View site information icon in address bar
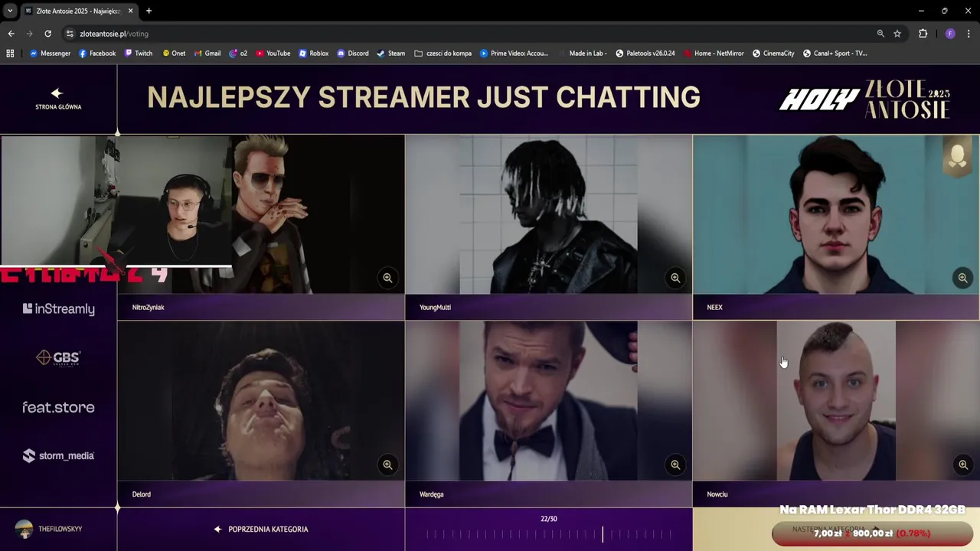980x551 pixels. click(x=70, y=34)
